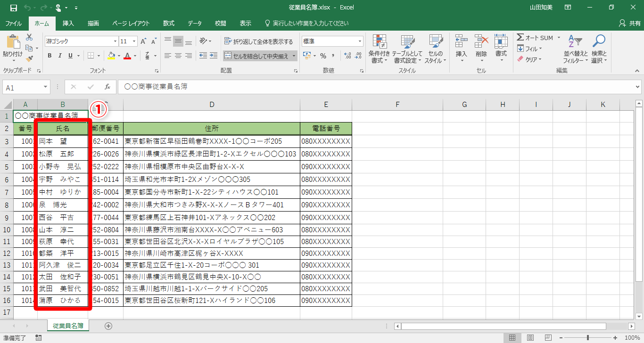Show the phonetic guide (furigana) button

(148, 56)
